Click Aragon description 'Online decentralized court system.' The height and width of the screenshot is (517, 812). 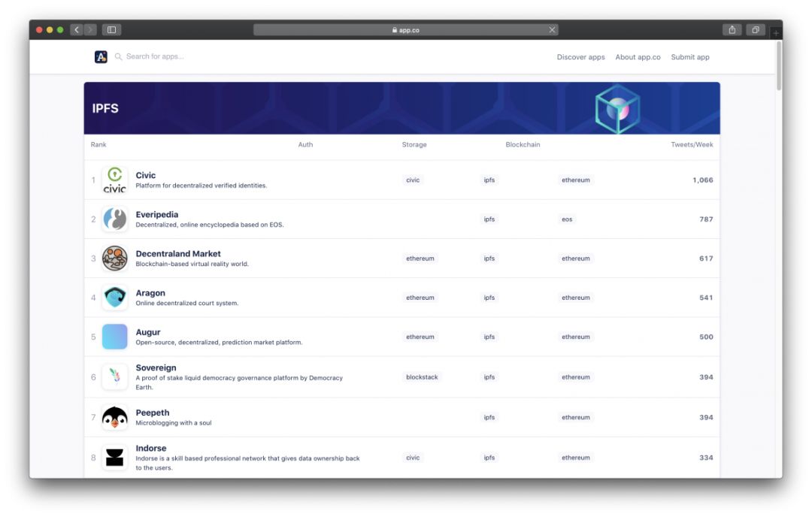187,304
